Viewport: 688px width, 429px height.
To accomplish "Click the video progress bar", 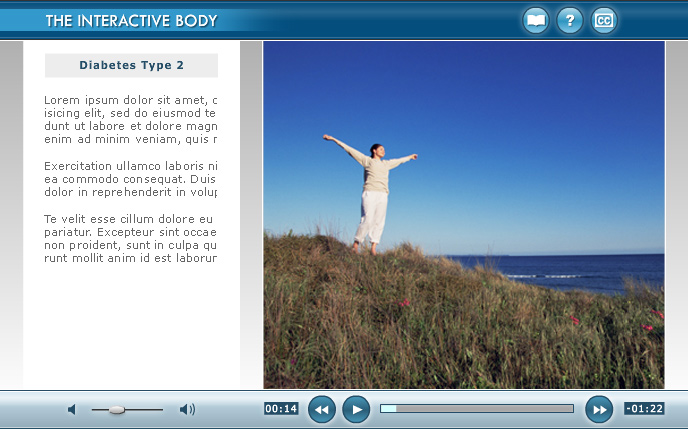I will (x=477, y=409).
